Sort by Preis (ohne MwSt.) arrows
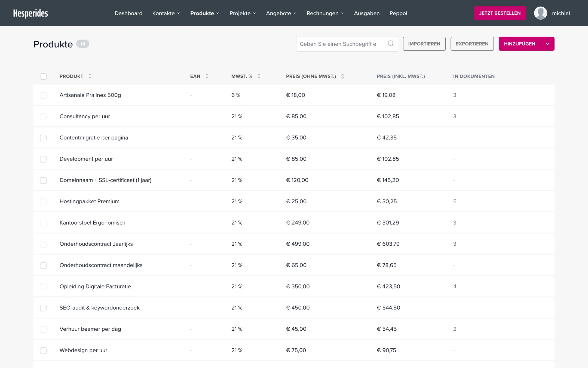 click(x=342, y=76)
